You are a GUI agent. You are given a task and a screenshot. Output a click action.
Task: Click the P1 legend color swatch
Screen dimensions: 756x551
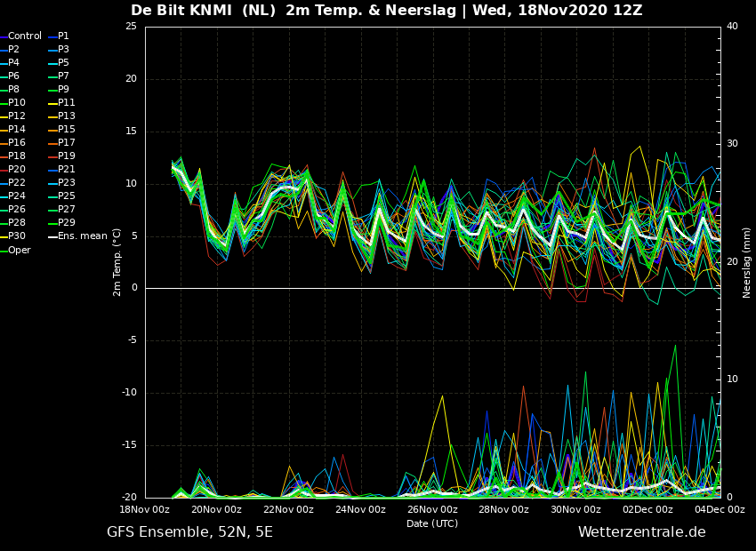point(52,36)
